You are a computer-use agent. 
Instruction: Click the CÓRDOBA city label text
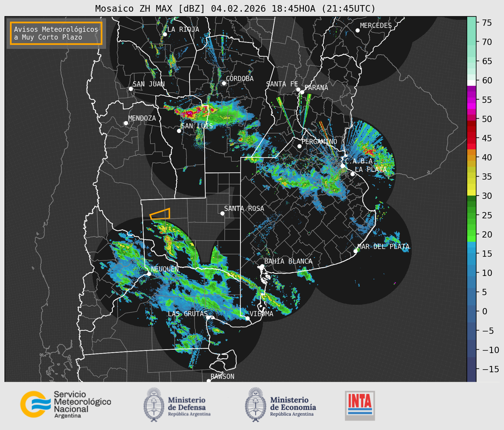coord(240,79)
